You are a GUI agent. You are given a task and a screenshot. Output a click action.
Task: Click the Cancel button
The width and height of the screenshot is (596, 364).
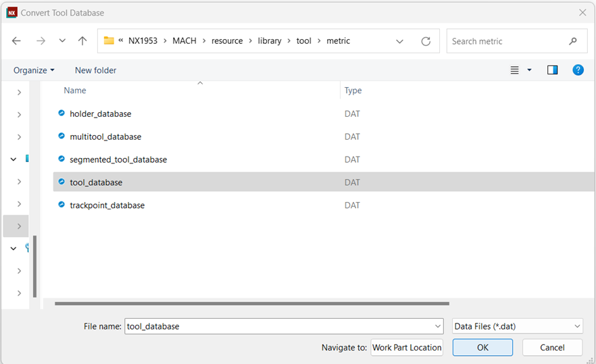click(552, 347)
